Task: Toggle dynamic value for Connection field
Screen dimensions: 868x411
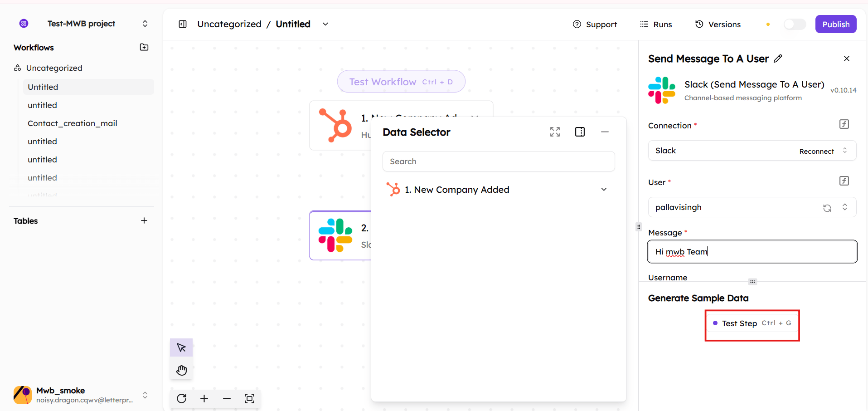Action: (x=844, y=124)
